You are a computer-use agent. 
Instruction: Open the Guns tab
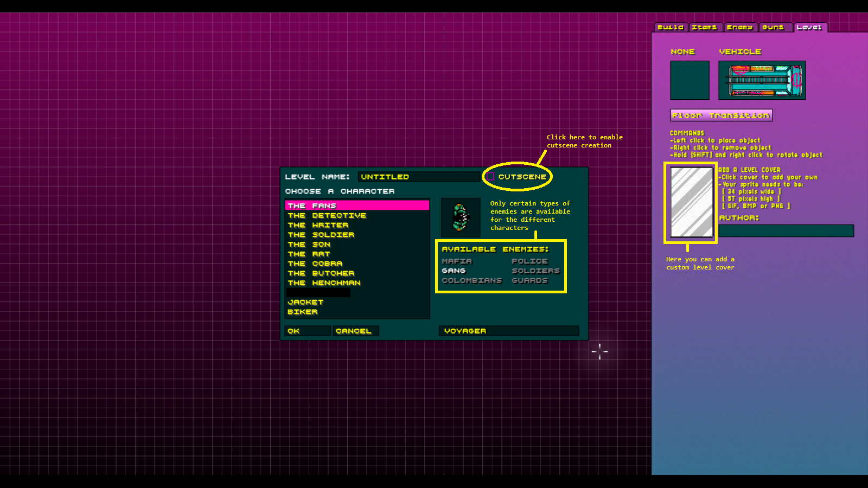pyautogui.click(x=773, y=27)
